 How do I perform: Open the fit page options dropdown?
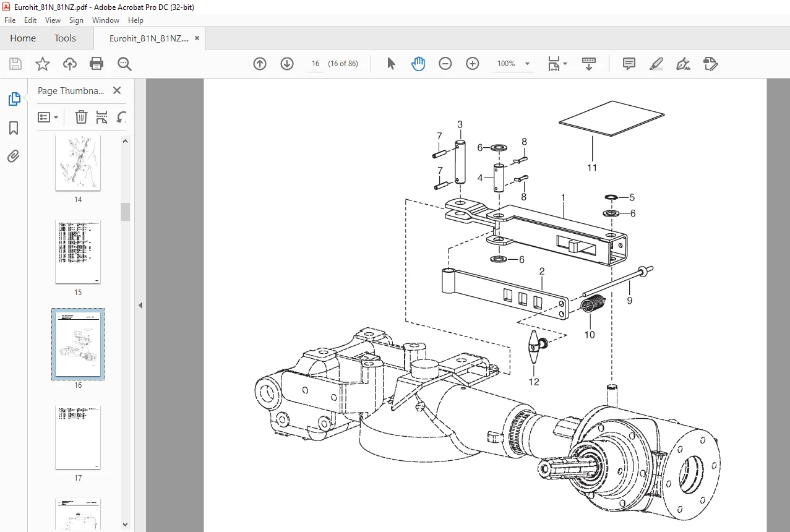[557, 64]
